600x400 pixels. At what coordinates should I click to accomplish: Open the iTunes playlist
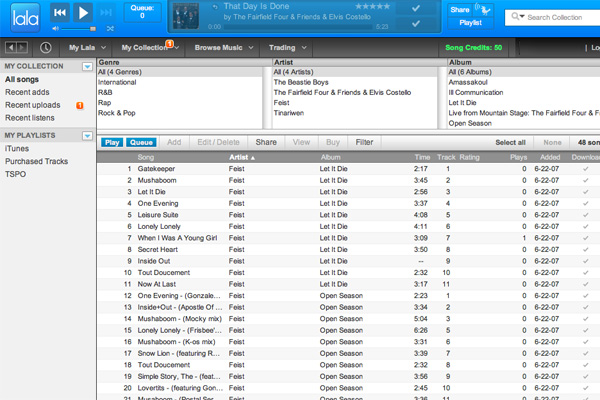(x=17, y=149)
